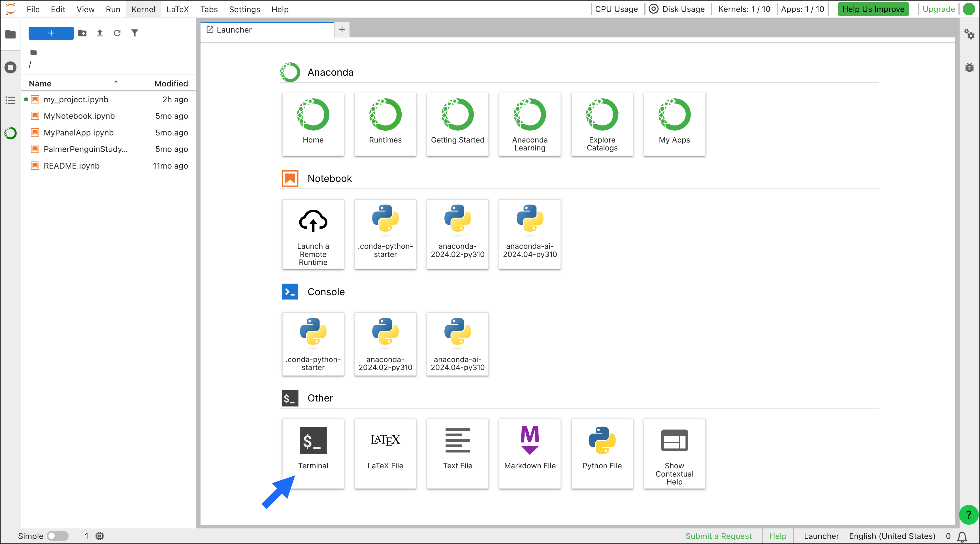980x544 pixels.
Task: Open the Terminal launcher card
Action: coord(313,453)
